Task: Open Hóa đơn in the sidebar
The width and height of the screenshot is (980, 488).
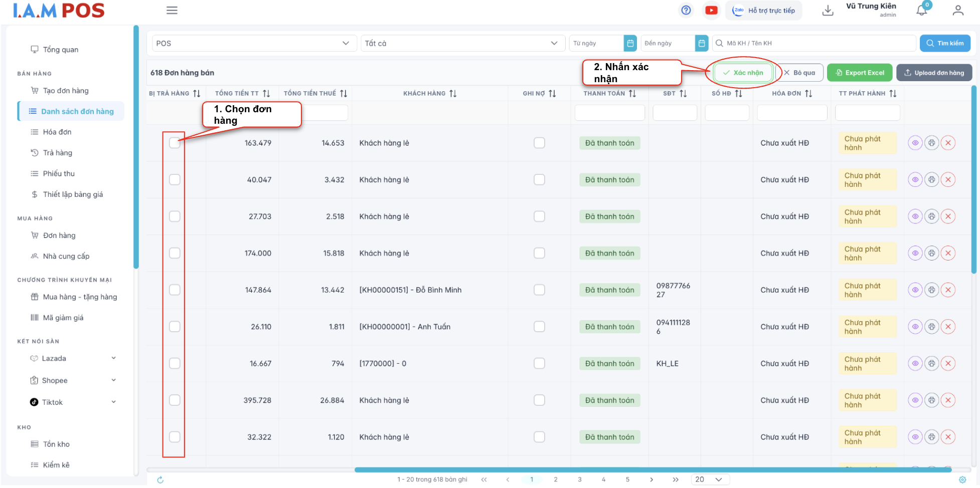Action: (57, 132)
